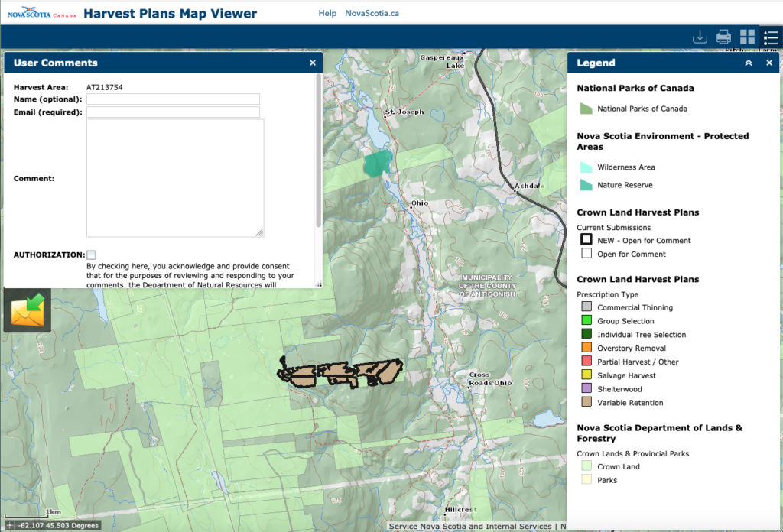Click the Nova Scotia Canada logo
This screenshot has height=532, width=783.
coord(40,13)
